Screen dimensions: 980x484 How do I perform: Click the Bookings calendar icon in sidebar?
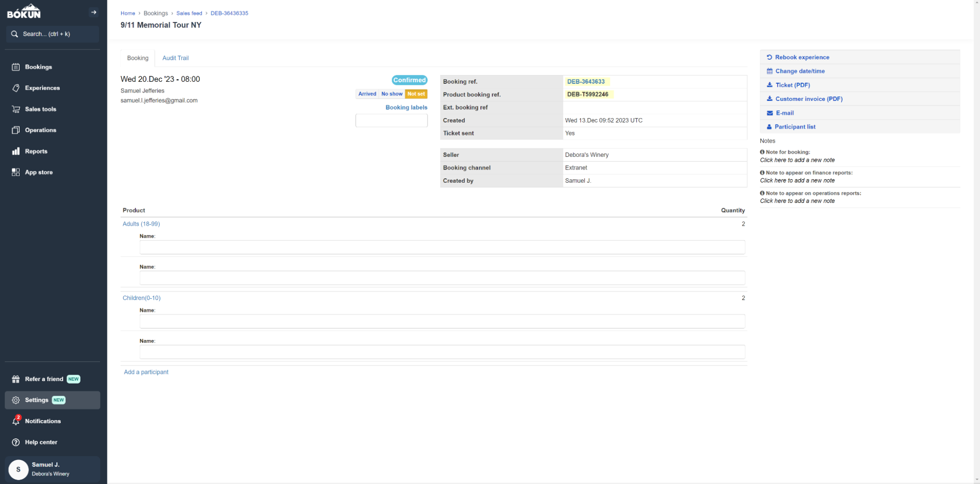coord(16,67)
